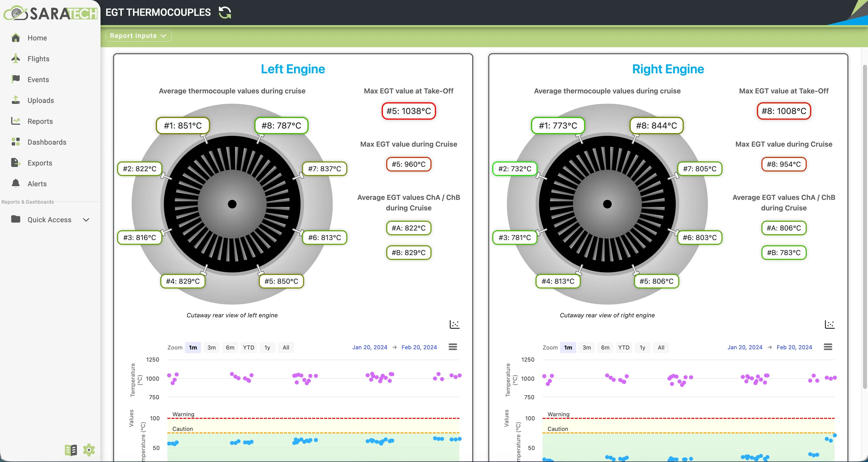This screenshot has height=462, width=868.
Task: Select 1m zoom on left engine chart
Action: pyautogui.click(x=193, y=348)
